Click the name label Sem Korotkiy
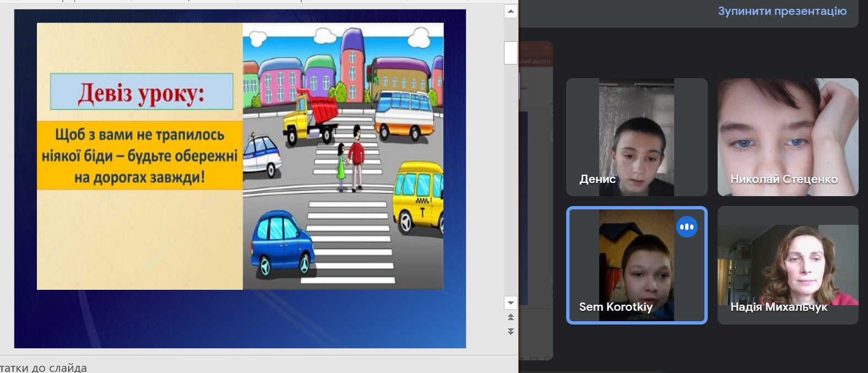This screenshot has width=868, height=373. (616, 307)
